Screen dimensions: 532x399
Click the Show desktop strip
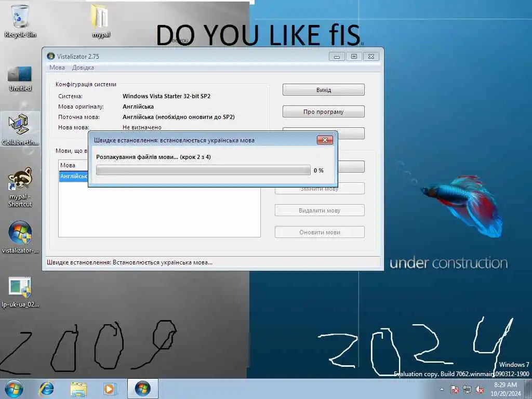[x=528, y=389]
